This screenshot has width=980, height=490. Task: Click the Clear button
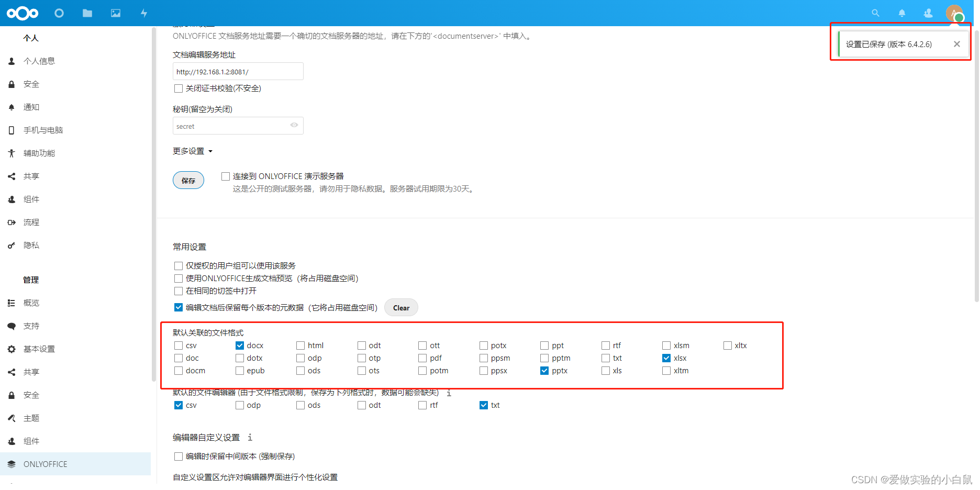402,308
